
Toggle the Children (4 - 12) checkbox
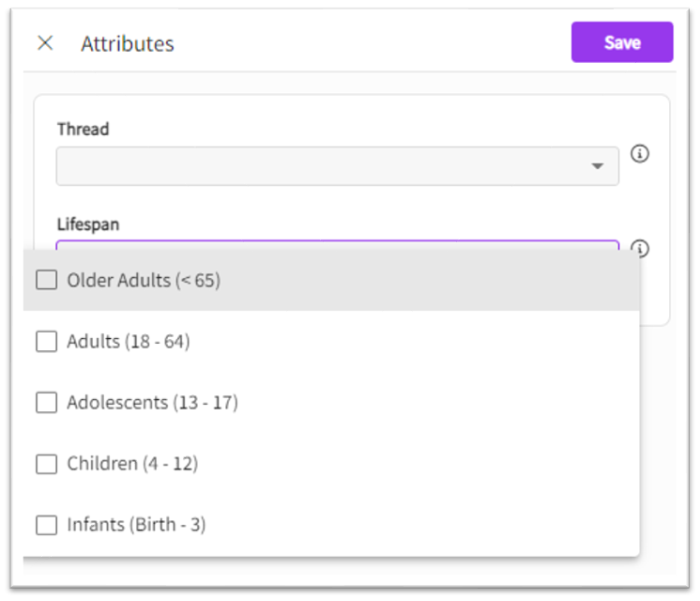pos(46,464)
